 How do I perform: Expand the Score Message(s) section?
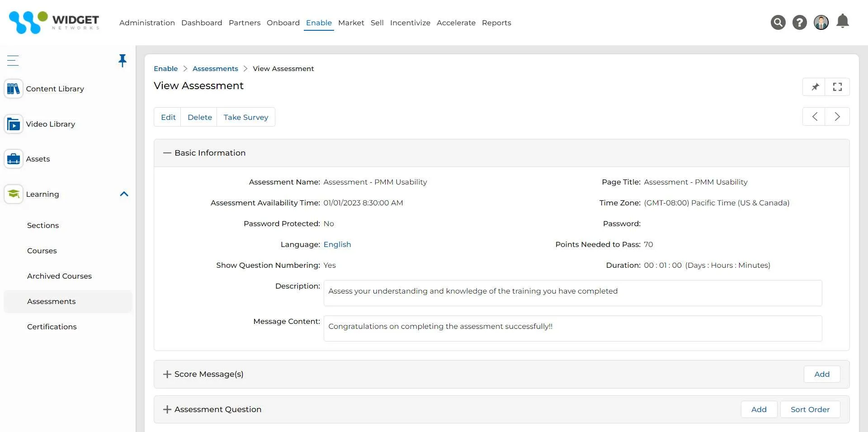[167, 374]
